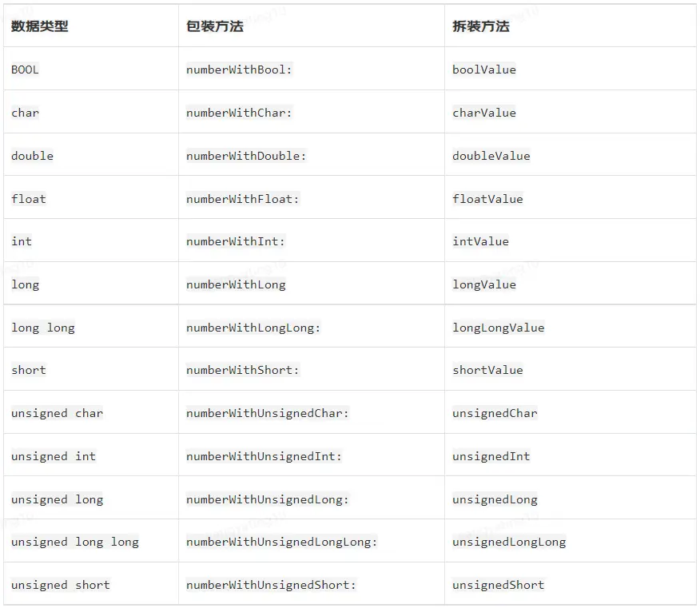Click the unsignedShort code text

pos(498,585)
